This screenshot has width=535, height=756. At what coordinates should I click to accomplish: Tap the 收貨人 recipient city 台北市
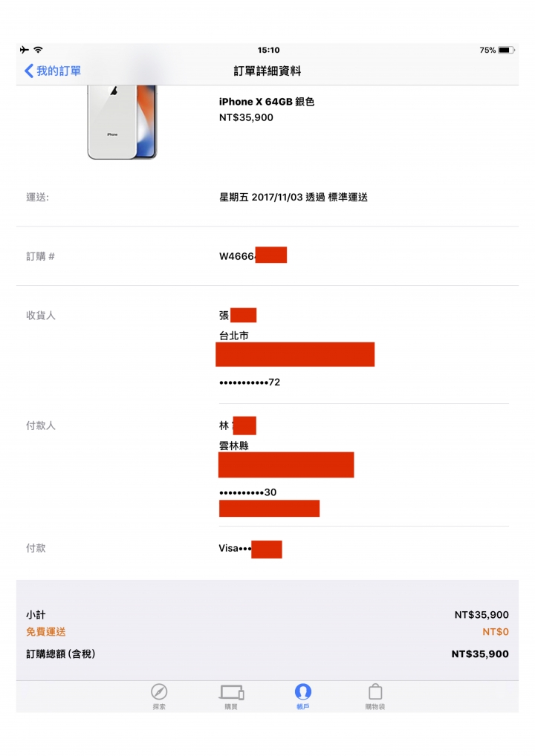pos(234,336)
